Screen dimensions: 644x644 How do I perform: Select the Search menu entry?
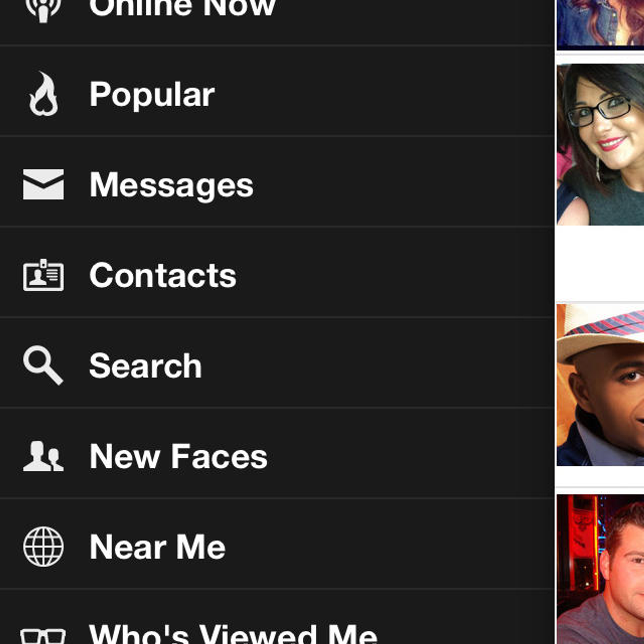[x=277, y=363]
